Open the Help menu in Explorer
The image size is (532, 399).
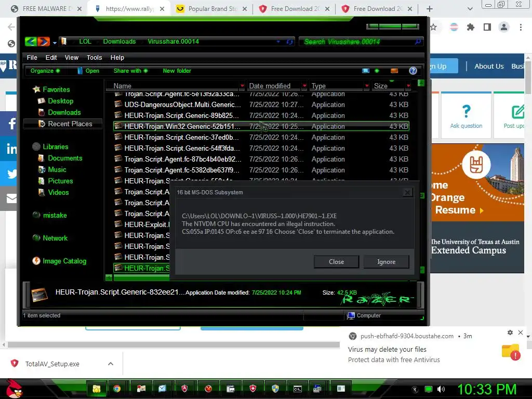click(117, 57)
